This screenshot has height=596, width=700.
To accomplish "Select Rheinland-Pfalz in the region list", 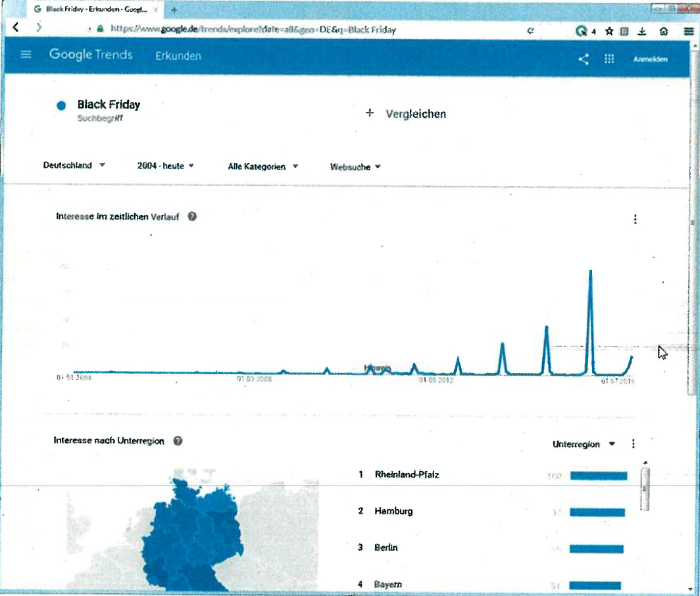I will click(x=407, y=474).
